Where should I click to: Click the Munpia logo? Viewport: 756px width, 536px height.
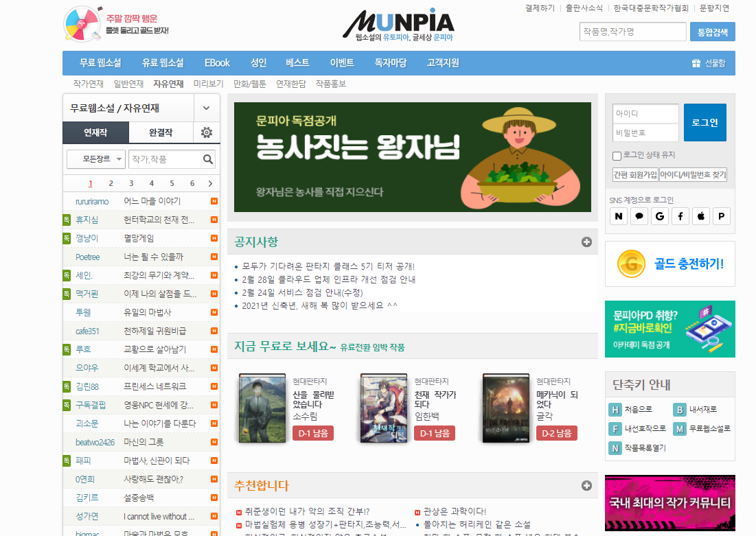click(398, 25)
